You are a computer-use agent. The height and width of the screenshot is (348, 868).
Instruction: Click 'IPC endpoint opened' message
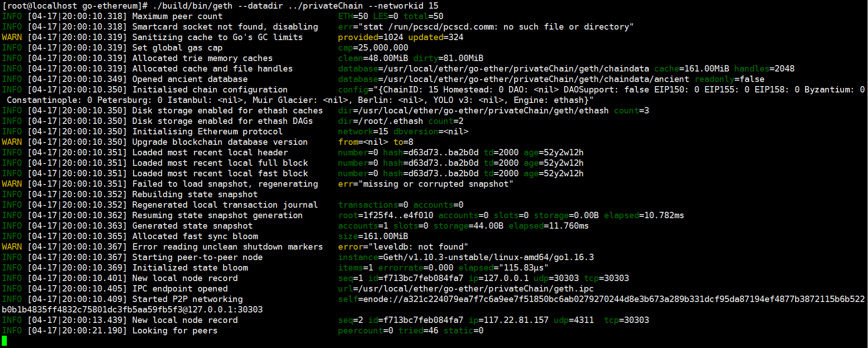point(180,289)
